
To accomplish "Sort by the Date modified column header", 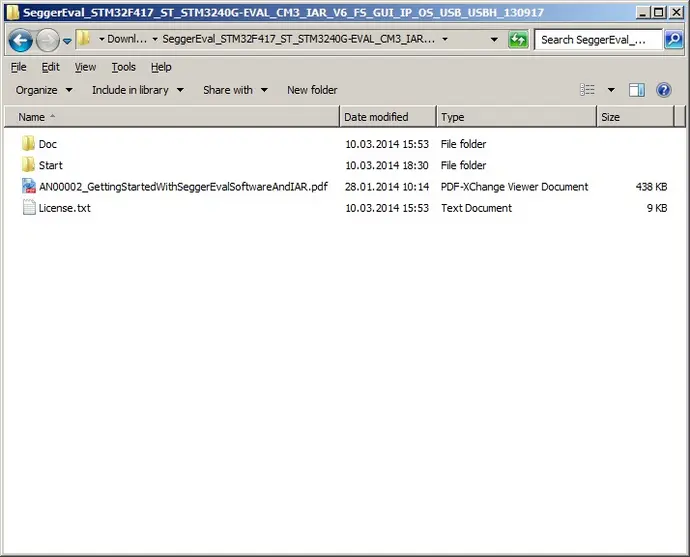I will [x=376, y=117].
